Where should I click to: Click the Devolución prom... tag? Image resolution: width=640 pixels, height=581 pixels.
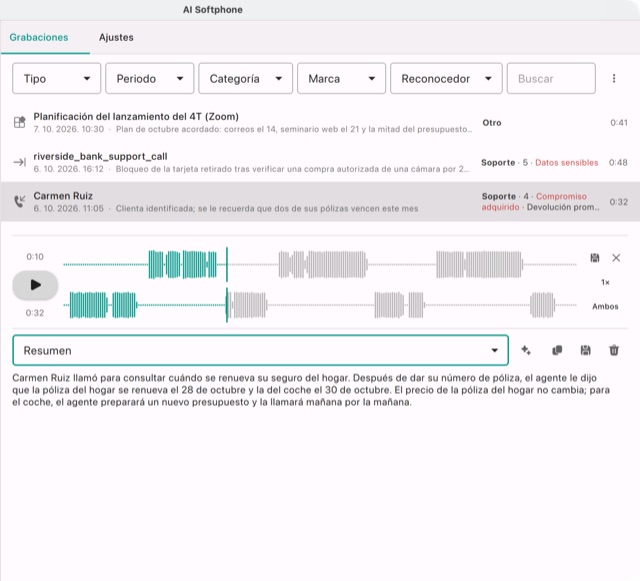(563, 207)
